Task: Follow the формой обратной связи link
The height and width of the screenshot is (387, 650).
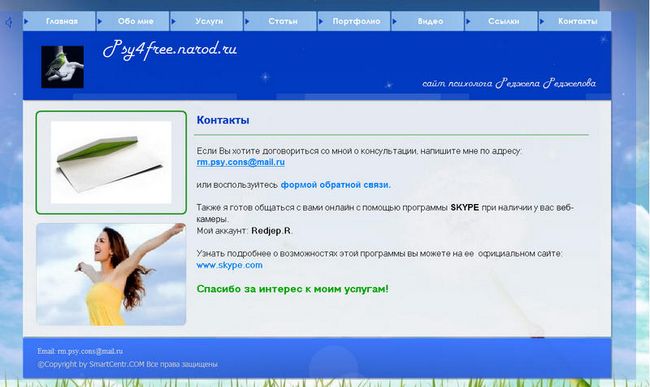Action: coord(336,185)
